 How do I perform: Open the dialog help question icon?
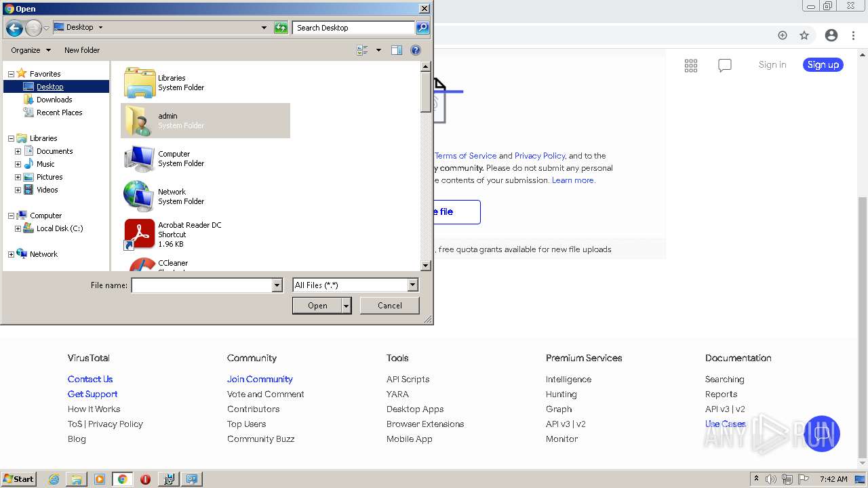pos(416,50)
